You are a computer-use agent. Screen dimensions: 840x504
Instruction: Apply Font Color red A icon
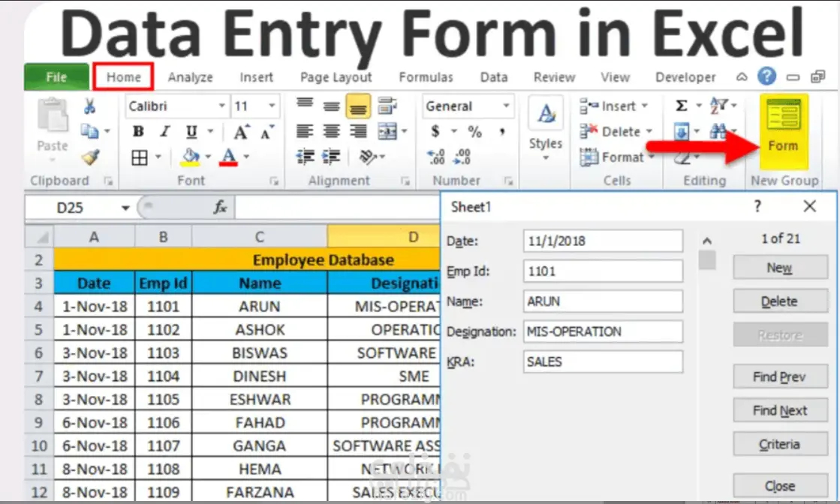click(229, 157)
